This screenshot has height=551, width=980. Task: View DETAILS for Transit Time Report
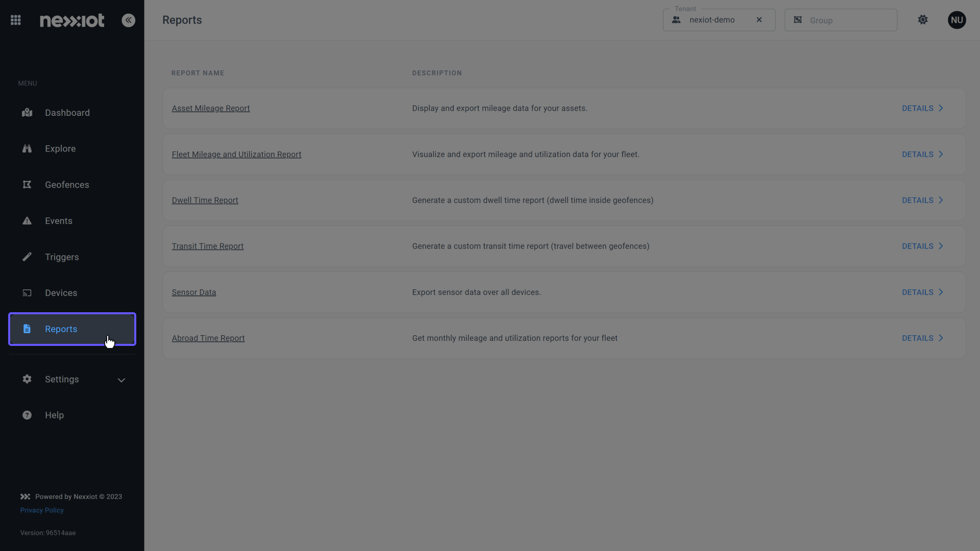(923, 246)
